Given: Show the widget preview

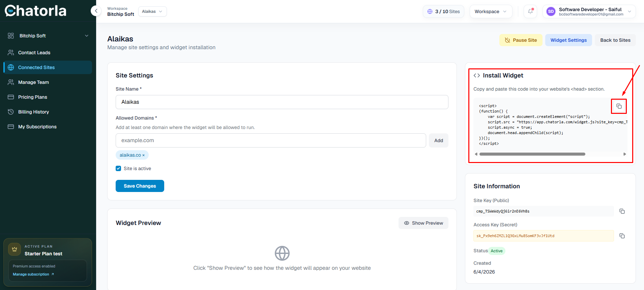Looking at the screenshot, I should (x=423, y=223).
